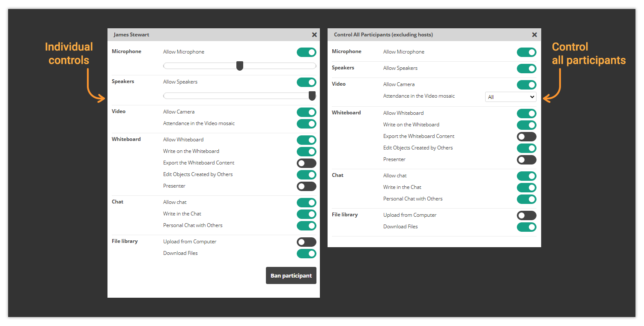
Task: Toggle Write in the Chat for James Stewart
Action: 307,214
